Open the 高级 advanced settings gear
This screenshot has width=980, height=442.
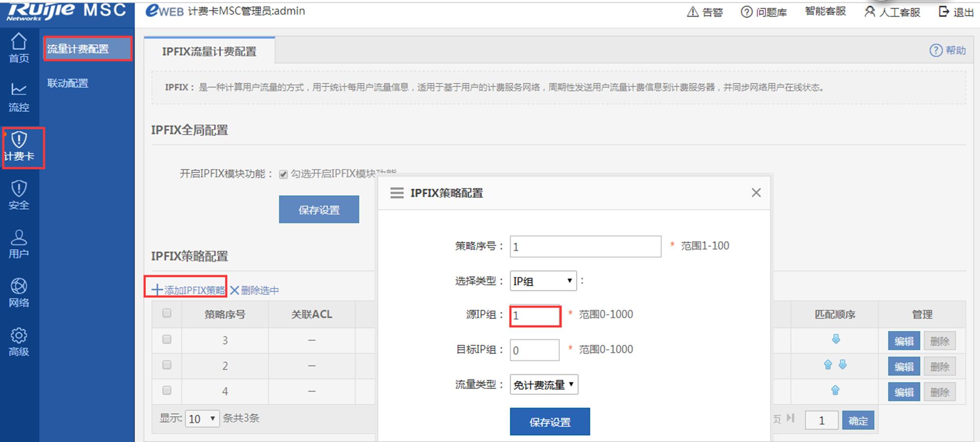(18, 341)
